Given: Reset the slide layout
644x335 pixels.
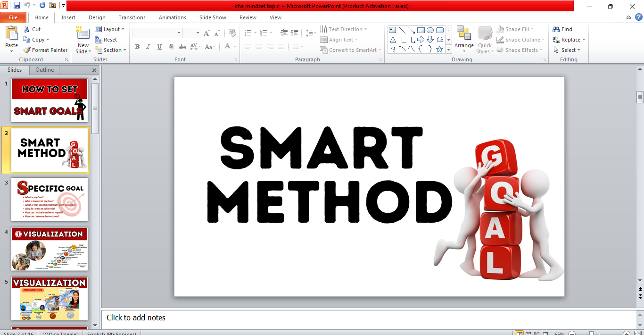Looking at the screenshot, I should coord(106,40).
